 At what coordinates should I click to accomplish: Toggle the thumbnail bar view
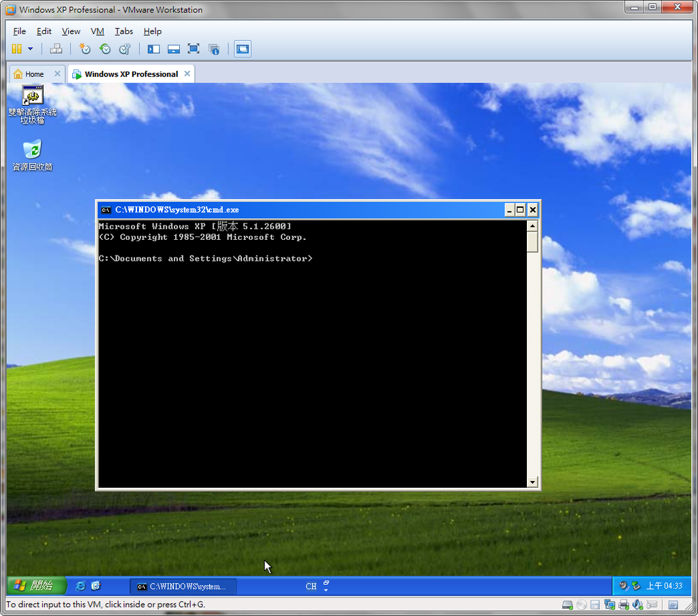174,49
